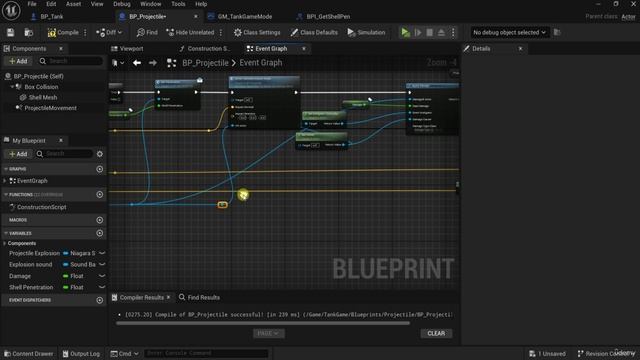Image resolution: width=640 pixels, height=360 pixels.
Task: Add a new graph
Action: coord(100,169)
